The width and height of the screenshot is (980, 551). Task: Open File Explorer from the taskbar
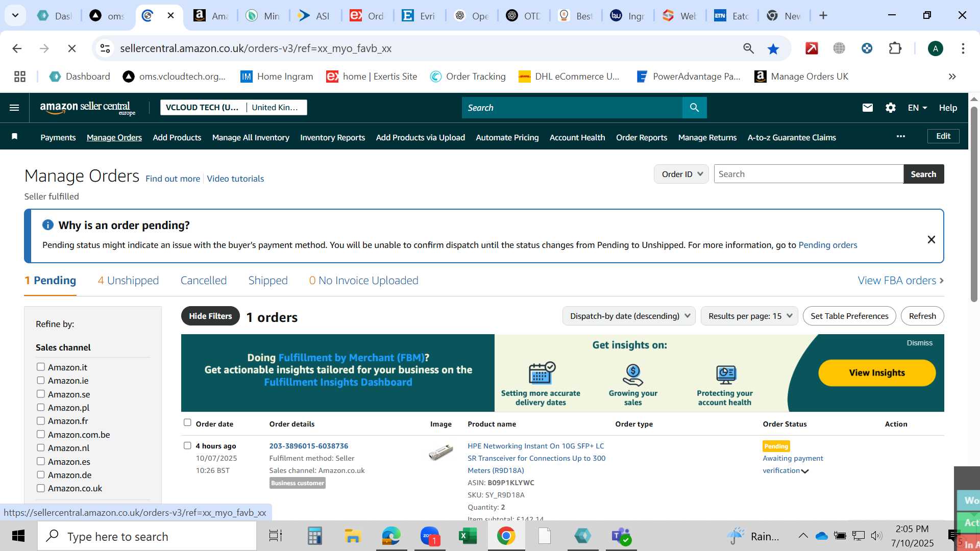(x=353, y=536)
